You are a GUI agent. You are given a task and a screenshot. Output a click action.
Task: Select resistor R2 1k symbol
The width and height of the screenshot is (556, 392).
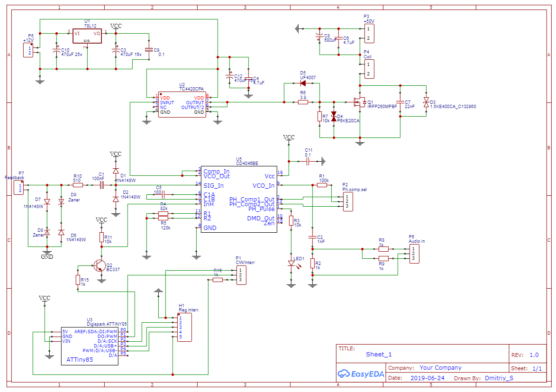pyautogui.click(x=312, y=263)
